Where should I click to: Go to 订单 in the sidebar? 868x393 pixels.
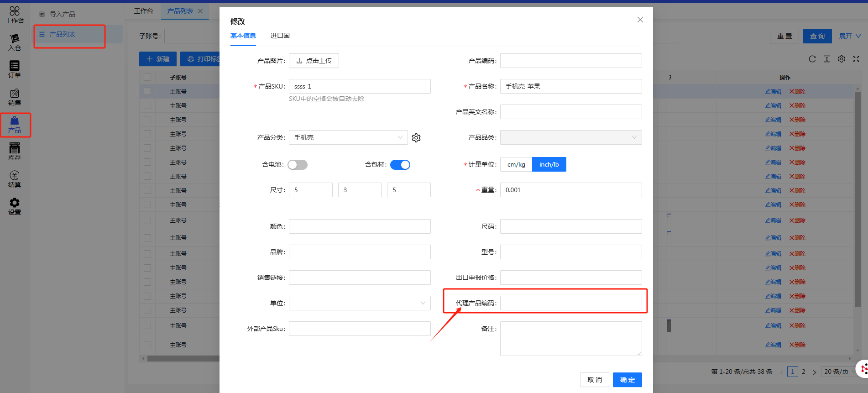(15, 70)
